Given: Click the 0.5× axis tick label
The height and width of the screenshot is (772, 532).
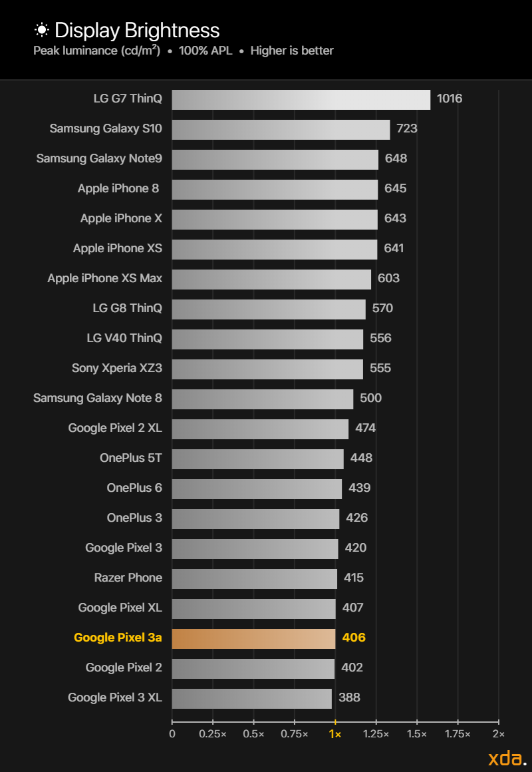Looking at the screenshot, I should 253,734.
